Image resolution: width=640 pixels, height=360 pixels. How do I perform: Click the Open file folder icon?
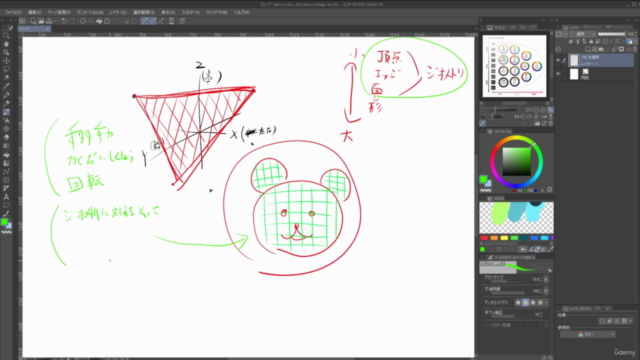[x=41, y=21]
